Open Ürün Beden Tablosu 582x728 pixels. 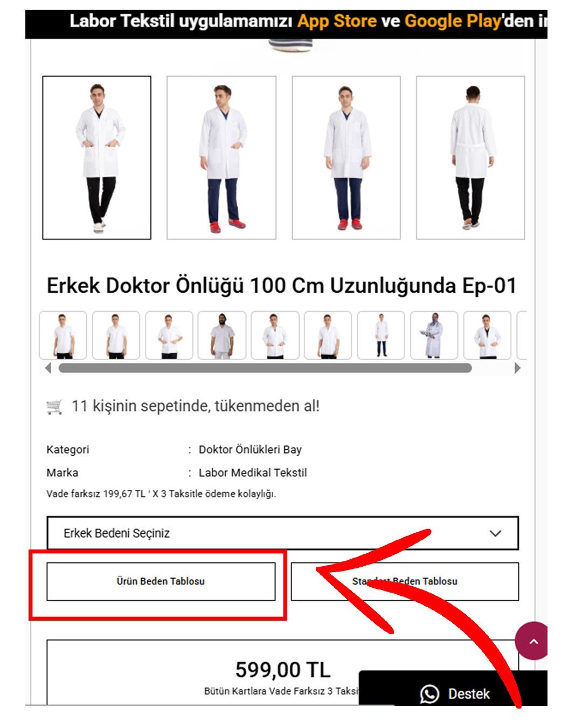[161, 581]
